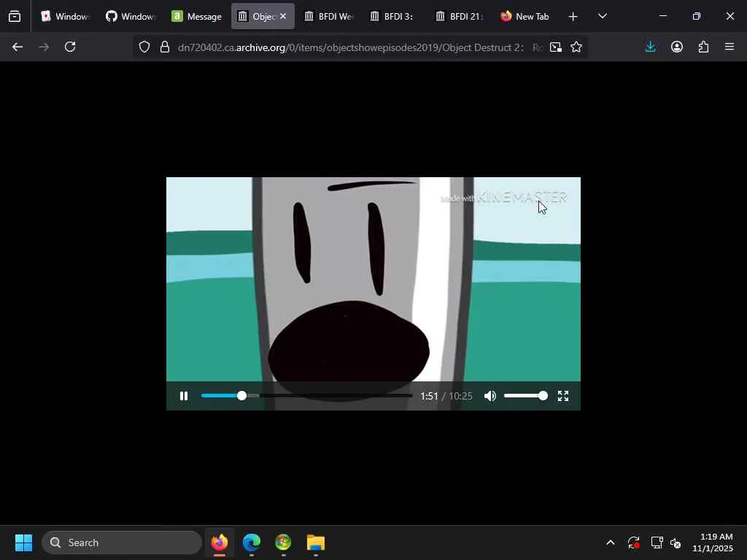Open the extensions puzzle icon
Image resolution: width=747 pixels, height=560 pixels.
coord(703,47)
